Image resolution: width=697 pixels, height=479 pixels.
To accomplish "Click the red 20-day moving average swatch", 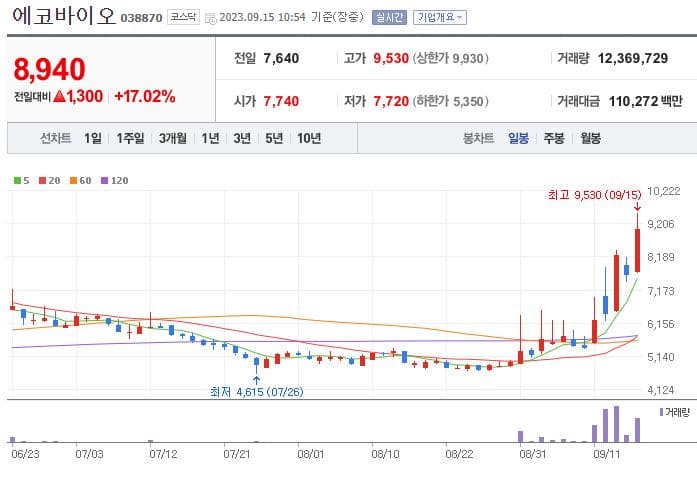I will point(43,180).
